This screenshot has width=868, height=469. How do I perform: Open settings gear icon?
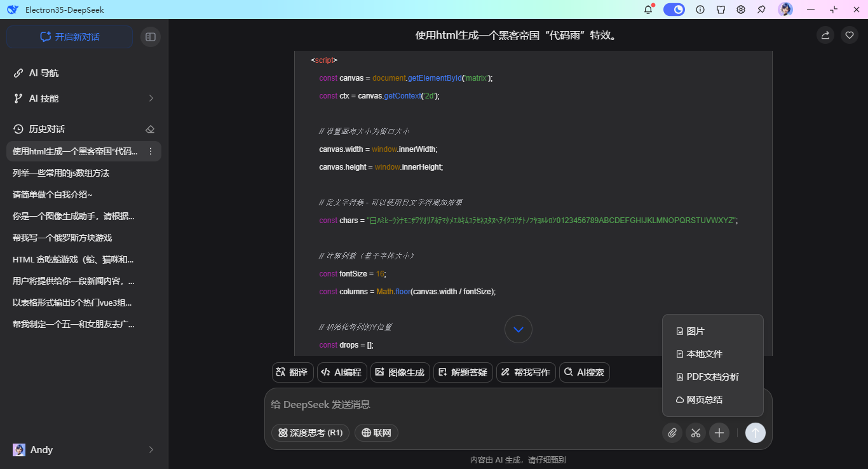tap(741, 10)
